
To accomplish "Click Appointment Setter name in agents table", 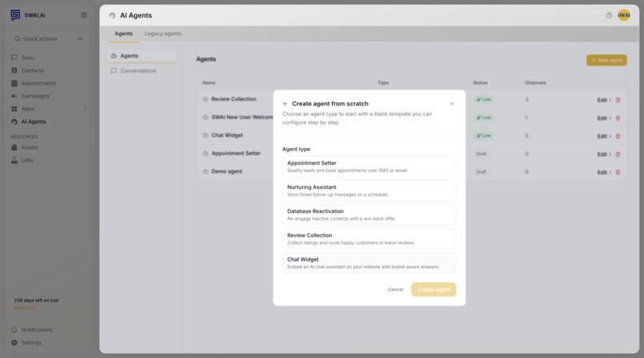I will (x=236, y=153).
